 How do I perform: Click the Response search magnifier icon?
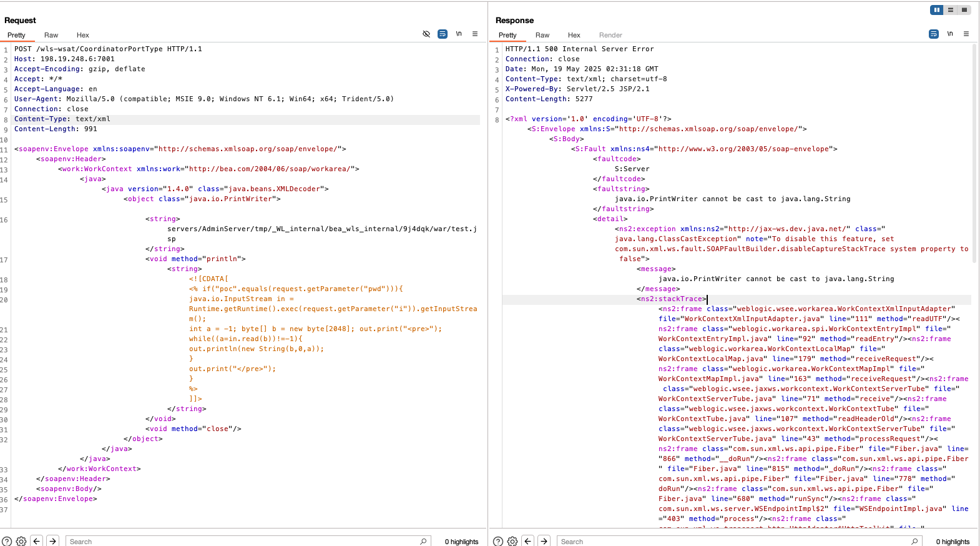(x=914, y=541)
